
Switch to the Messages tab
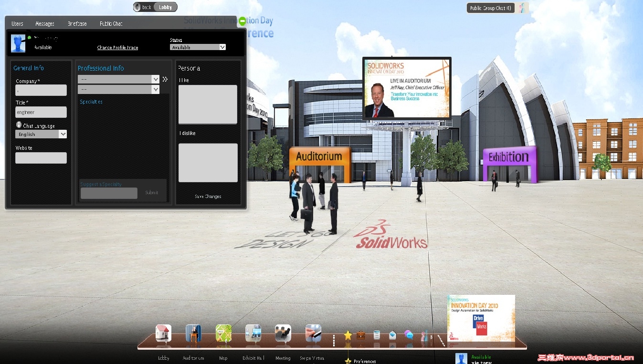coord(45,23)
